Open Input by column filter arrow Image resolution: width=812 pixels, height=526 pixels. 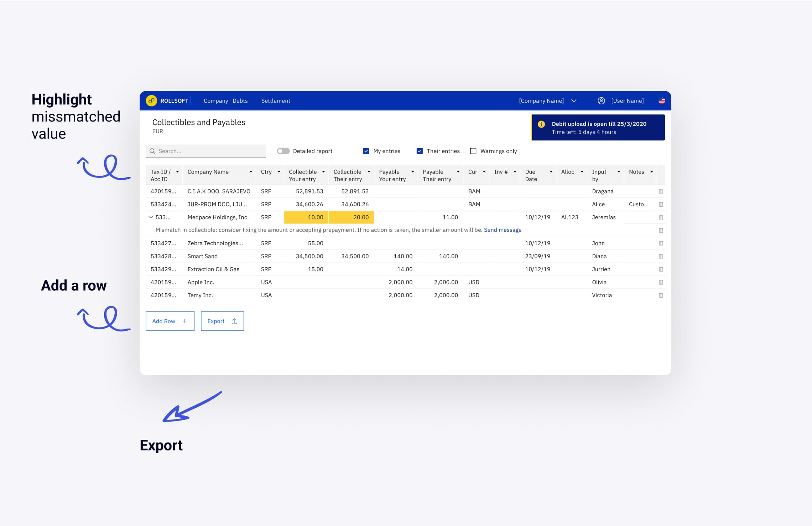619,172
